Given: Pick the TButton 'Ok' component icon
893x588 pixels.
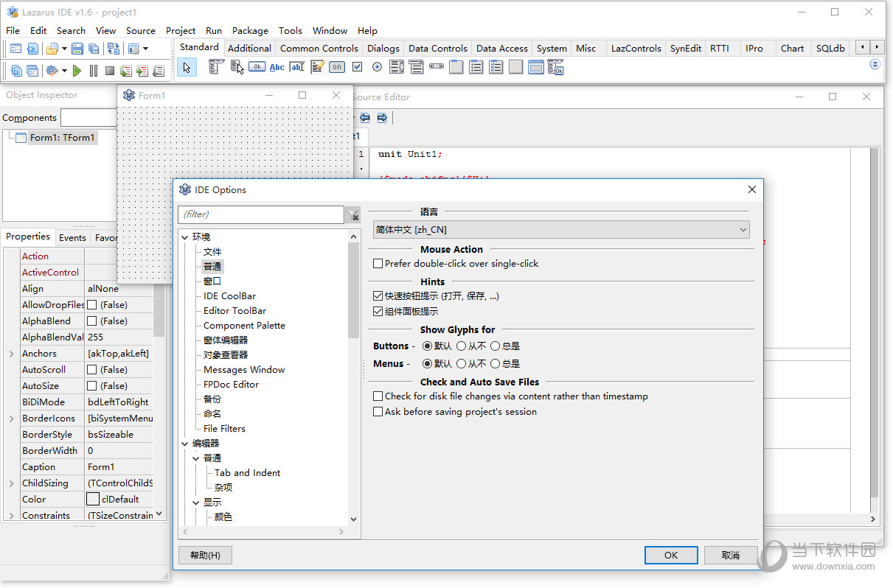Looking at the screenshot, I should coord(257,67).
